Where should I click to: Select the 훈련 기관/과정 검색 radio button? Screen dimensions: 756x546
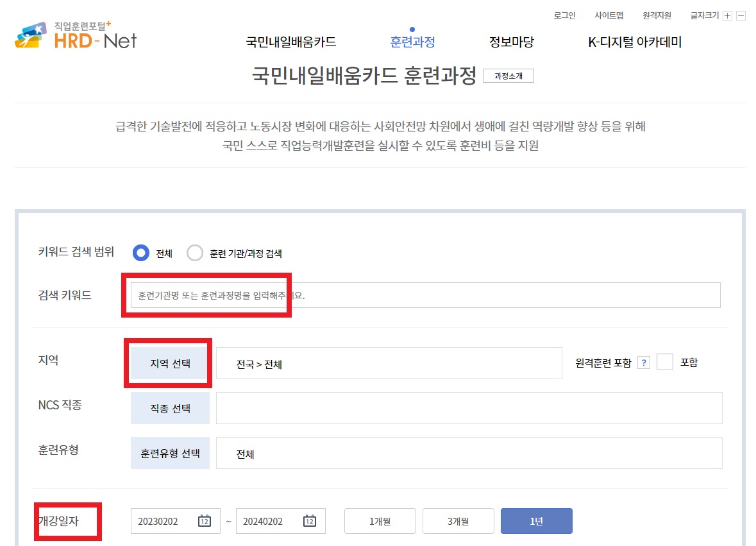tap(195, 253)
